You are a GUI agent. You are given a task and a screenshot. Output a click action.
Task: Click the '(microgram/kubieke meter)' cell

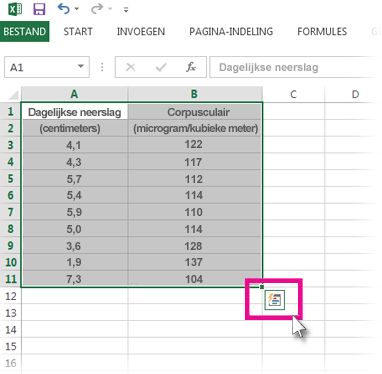click(195, 128)
